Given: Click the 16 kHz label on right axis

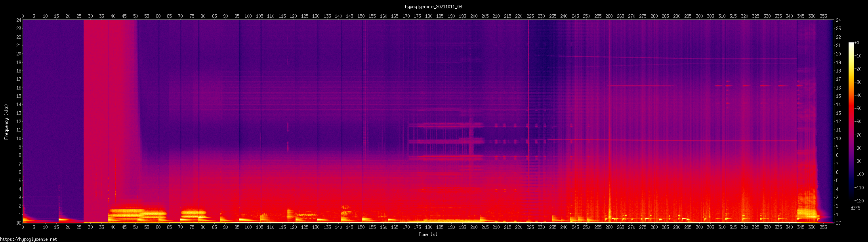Looking at the screenshot, I should coord(838,88).
